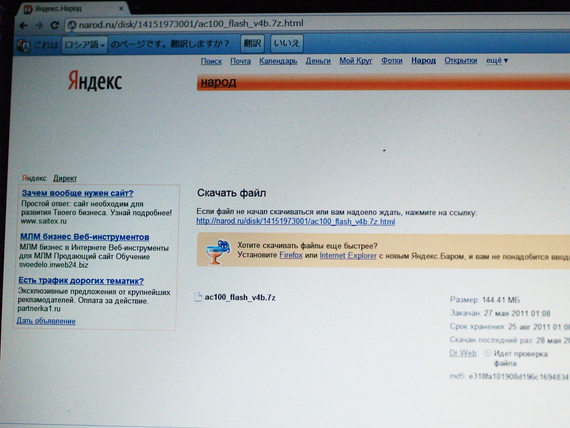The image size is (570, 428).
Task: Click the ac100_flash_v4b.7z file name
Action: coord(240,297)
